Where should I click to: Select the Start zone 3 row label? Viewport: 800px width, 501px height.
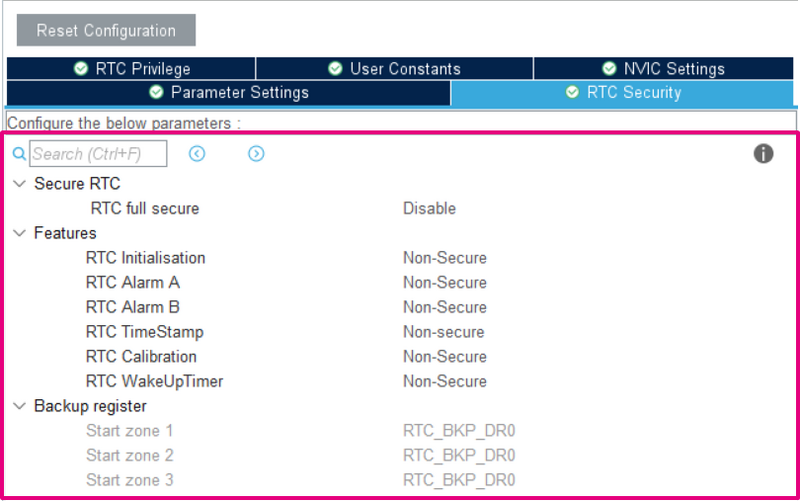click(x=130, y=480)
